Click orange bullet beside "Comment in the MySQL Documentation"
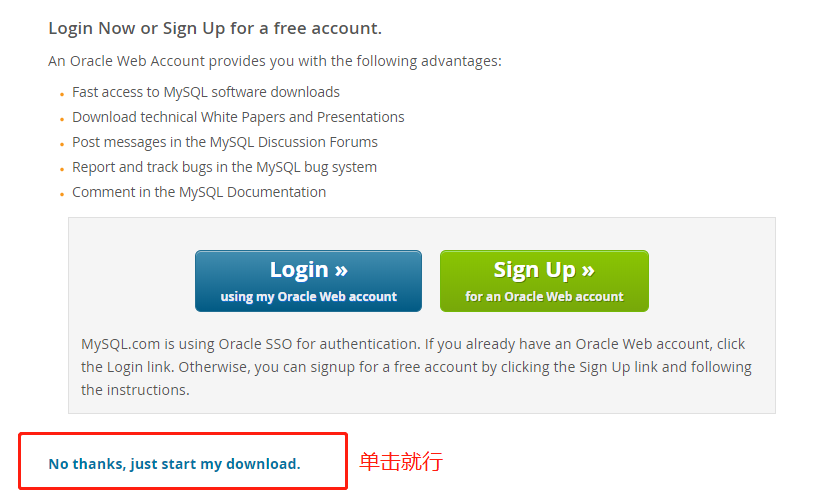 [x=62, y=194]
